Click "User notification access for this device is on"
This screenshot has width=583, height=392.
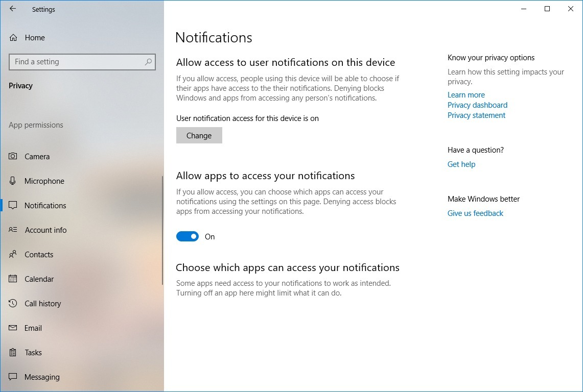coord(247,118)
